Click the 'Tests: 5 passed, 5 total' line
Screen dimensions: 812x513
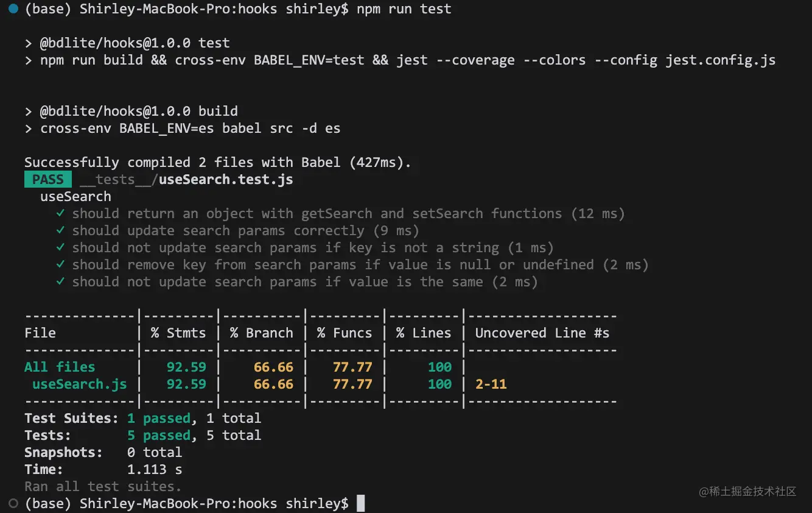(x=143, y=435)
